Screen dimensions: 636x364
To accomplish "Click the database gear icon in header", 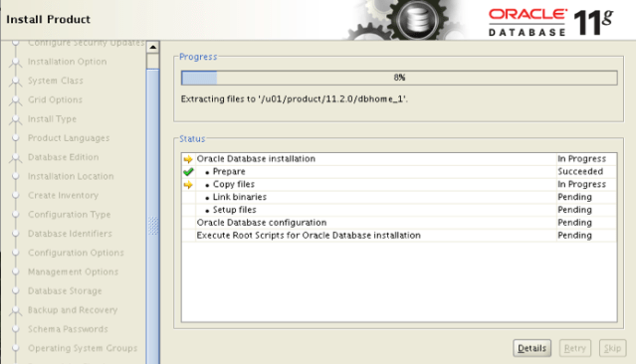I will 417,20.
